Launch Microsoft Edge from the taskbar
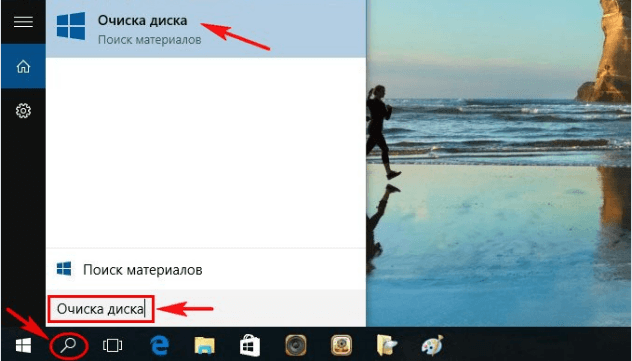This screenshot has height=361, width=632. point(160,346)
